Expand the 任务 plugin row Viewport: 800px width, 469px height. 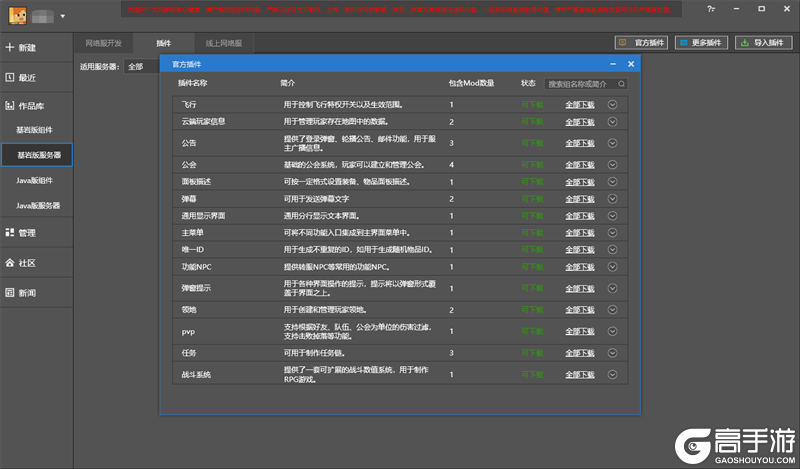pos(612,353)
